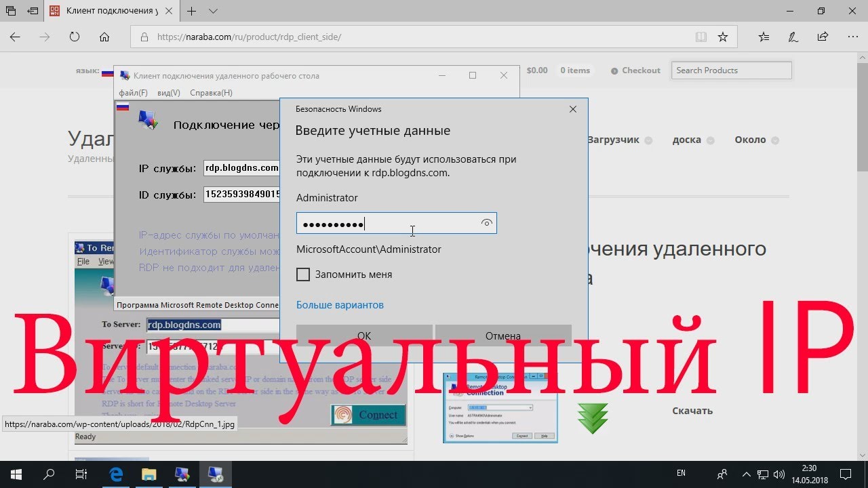Open the Загрузчик navigation item
Viewport: 868px width, 488px height.
point(613,140)
